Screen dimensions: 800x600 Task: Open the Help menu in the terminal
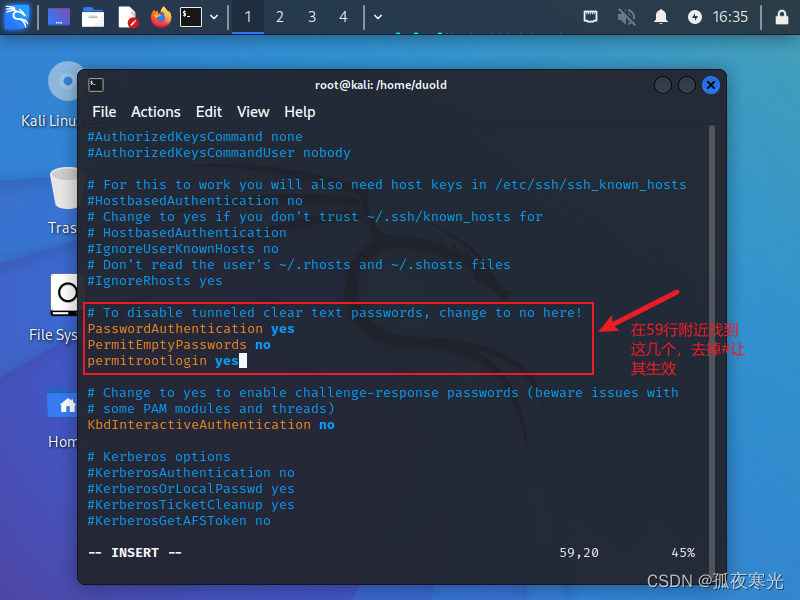[x=299, y=112]
